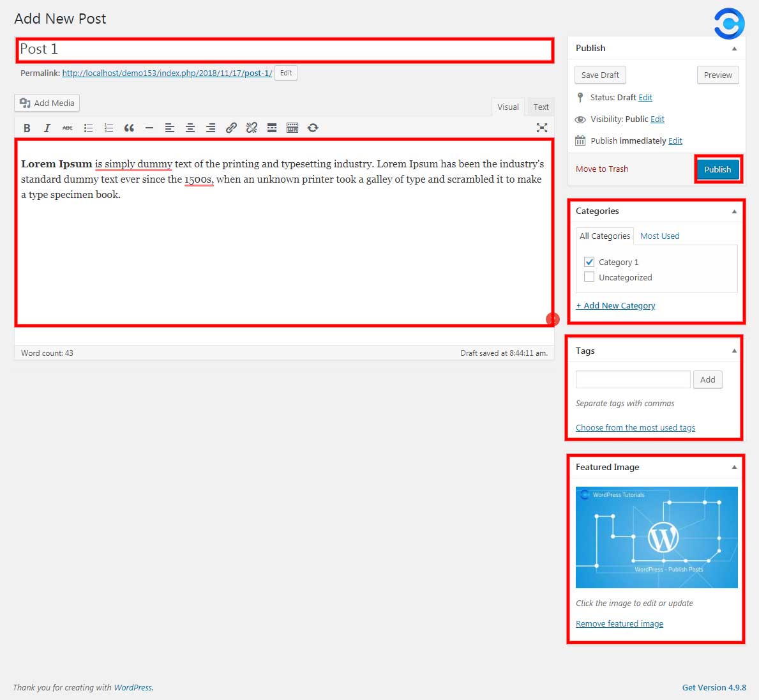The height and width of the screenshot is (700, 759).
Task: Click the Remove featured image link
Action: 619,624
